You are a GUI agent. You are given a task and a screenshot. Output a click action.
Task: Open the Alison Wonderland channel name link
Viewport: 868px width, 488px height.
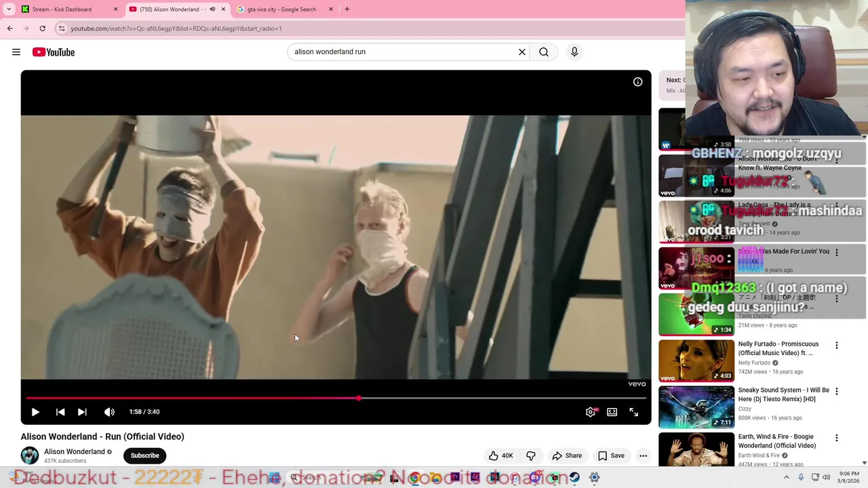(75, 451)
